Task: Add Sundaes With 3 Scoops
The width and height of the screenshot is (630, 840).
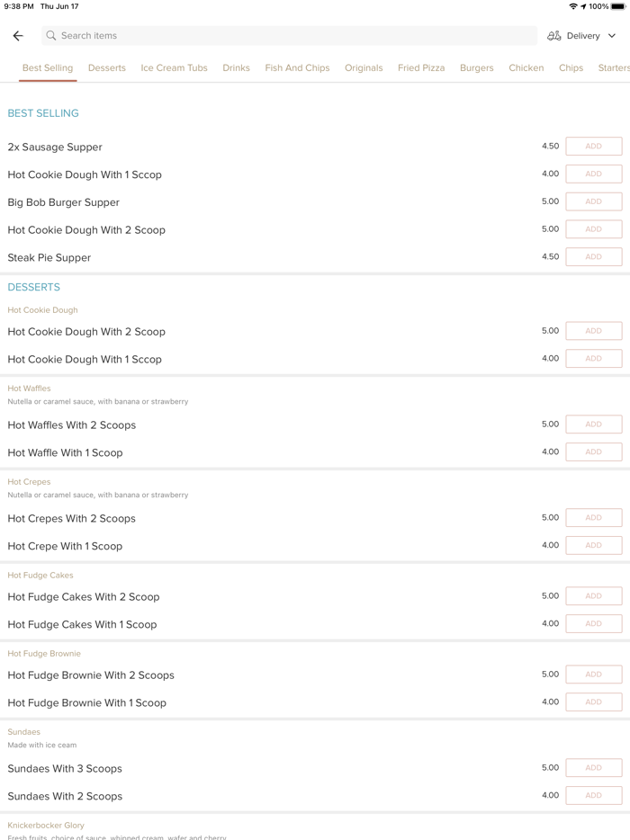Action: coord(593,768)
